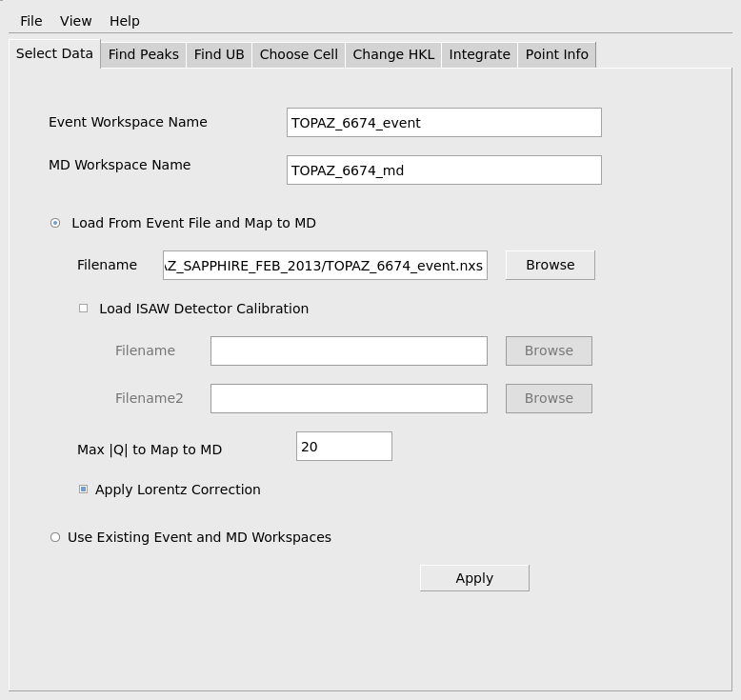Open the View menu
This screenshot has width=741, height=700.
[76, 21]
